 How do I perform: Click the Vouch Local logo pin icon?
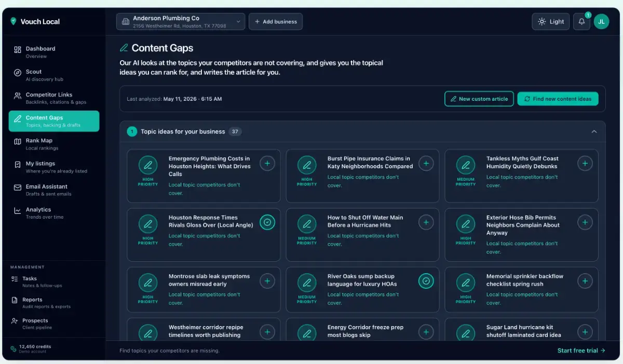13,21
